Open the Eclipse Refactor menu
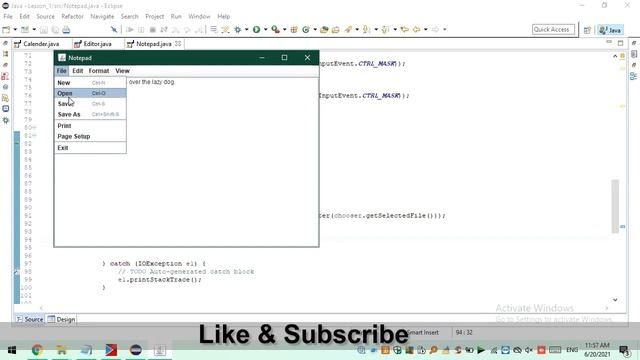 (72, 16)
